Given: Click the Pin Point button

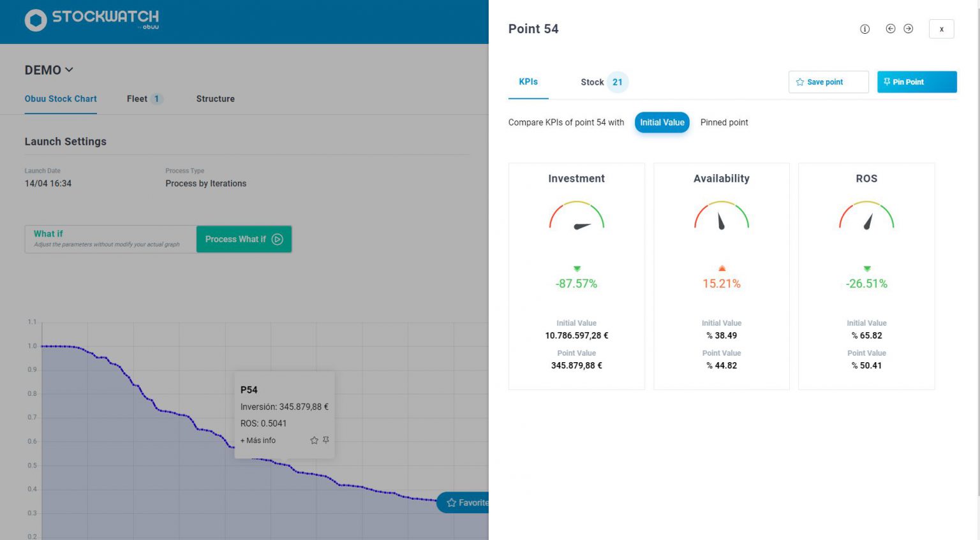Looking at the screenshot, I should (x=917, y=82).
